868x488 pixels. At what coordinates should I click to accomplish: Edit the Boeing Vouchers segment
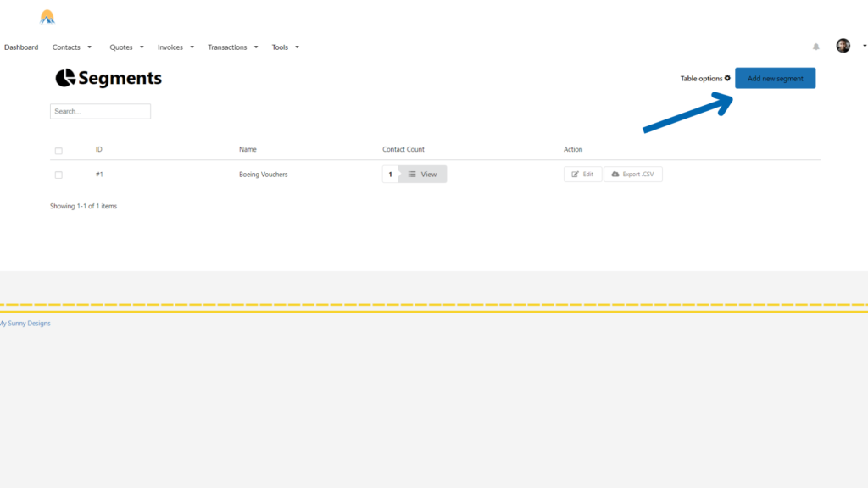pyautogui.click(x=582, y=175)
